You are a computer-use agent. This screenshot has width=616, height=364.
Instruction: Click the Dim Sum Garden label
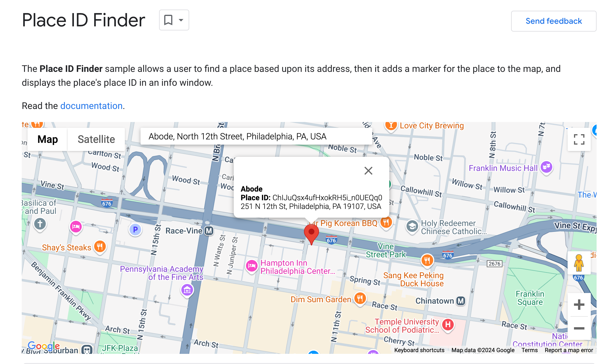[x=321, y=299]
